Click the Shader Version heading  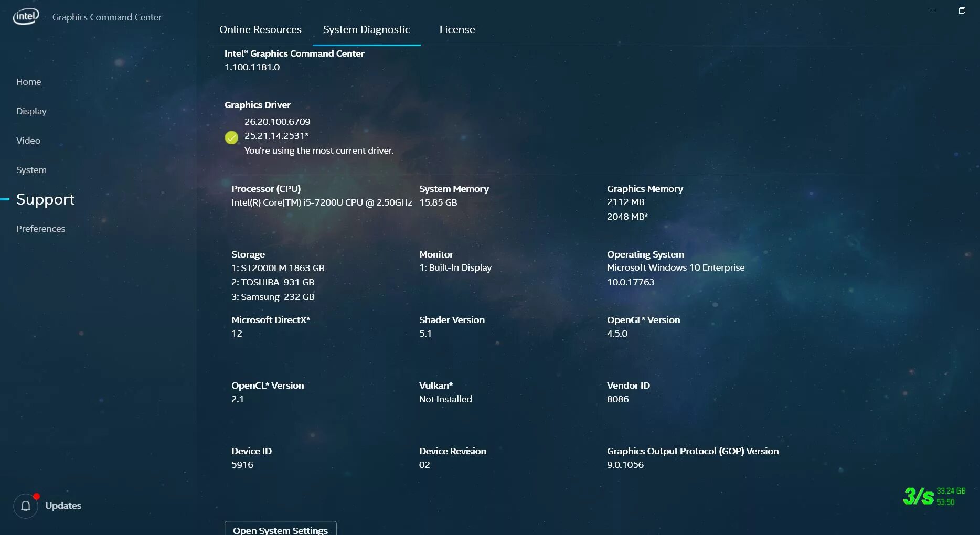(452, 320)
